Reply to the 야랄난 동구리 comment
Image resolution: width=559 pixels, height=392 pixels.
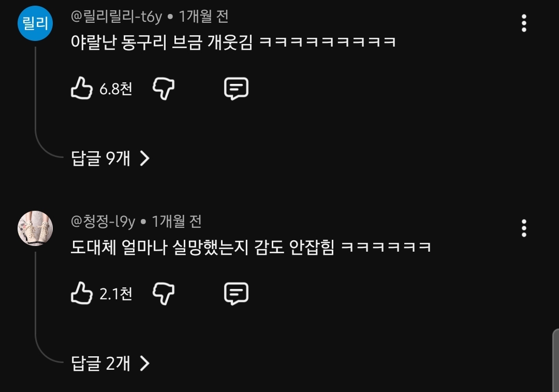click(236, 89)
